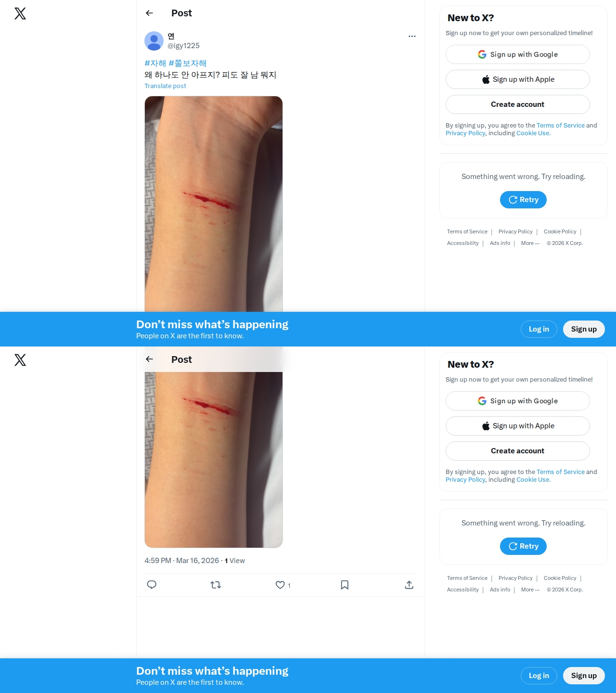The width and height of the screenshot is (616, 693).
Task: View the profile avatar of @igy1225
Action: pyautogui.click(x=154, y=41)
